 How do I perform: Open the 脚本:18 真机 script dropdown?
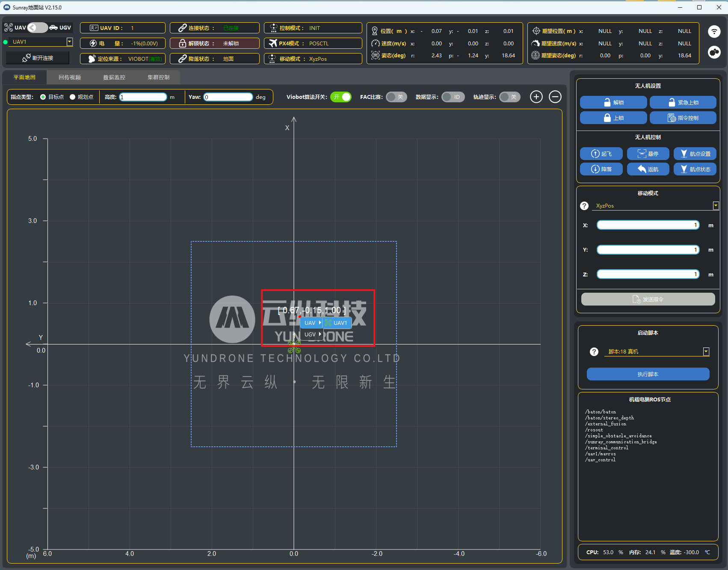pos(706,352)
